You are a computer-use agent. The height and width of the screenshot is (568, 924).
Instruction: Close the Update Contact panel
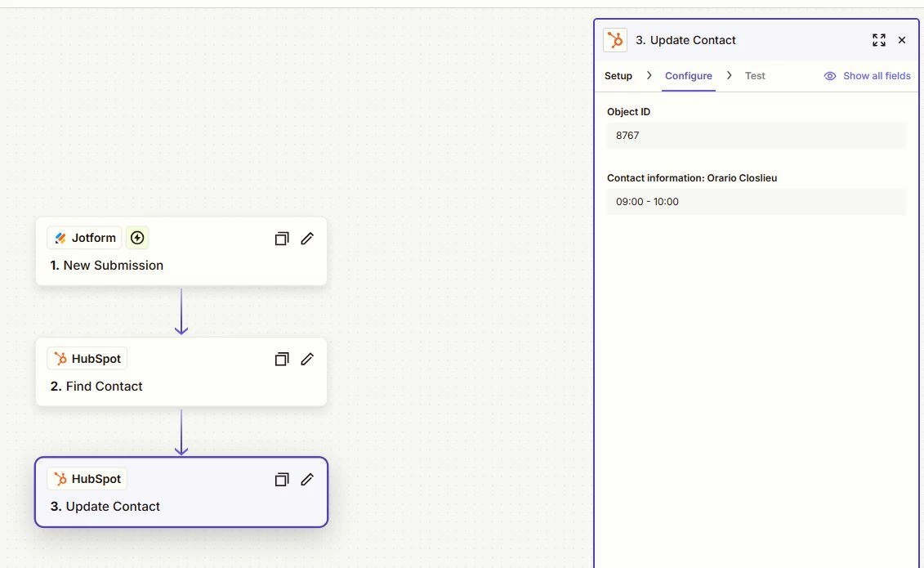(902, 40)
